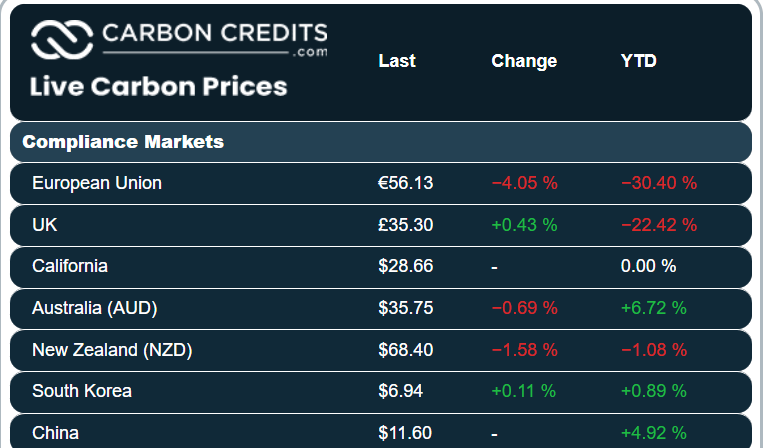The image size is (778, 448).
Task: Open the China market row
Action: pyautogui.click(x=56, y=433)
